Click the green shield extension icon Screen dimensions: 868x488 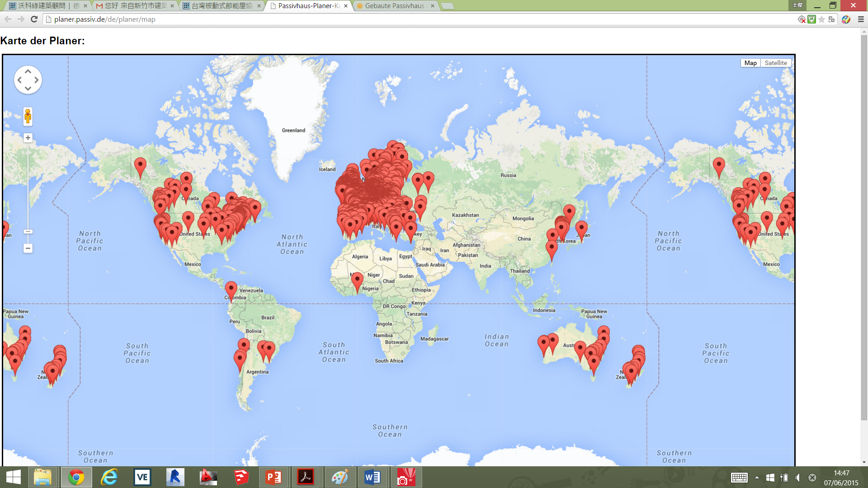point(812,19)
